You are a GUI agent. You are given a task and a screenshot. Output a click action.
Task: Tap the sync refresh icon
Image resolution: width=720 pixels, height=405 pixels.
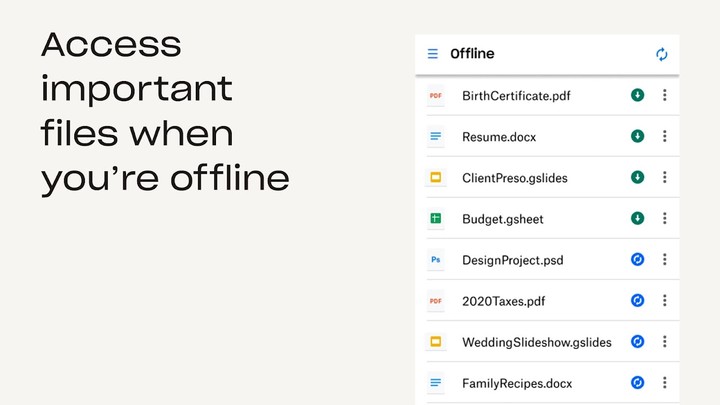tap(662, 54)
